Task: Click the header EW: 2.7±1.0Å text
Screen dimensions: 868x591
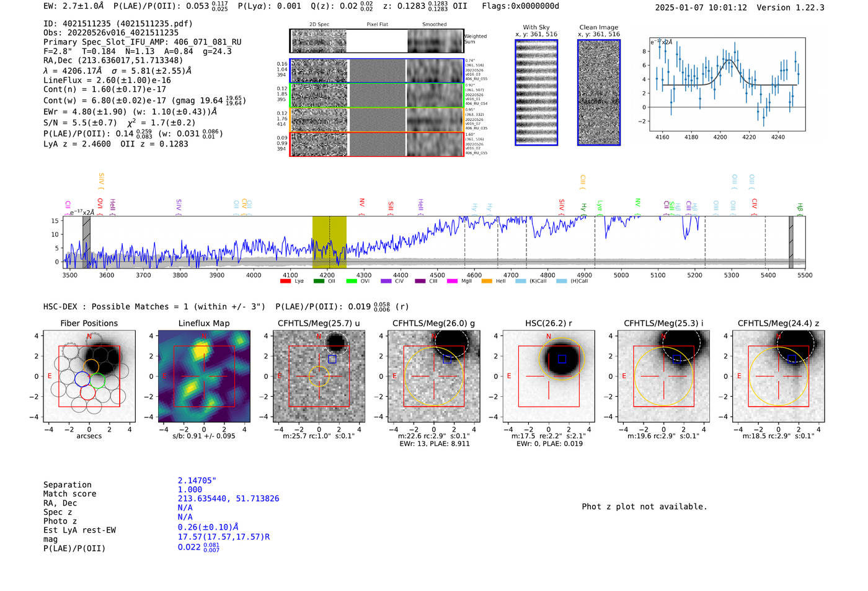Action: coord(74,6)
